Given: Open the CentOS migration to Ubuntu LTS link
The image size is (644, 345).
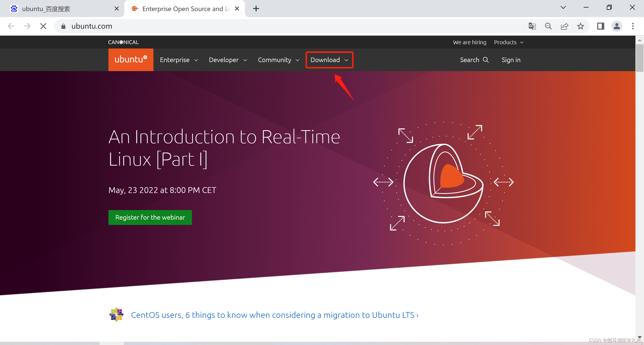Looking at the screenshot, I should coord(275,315).
